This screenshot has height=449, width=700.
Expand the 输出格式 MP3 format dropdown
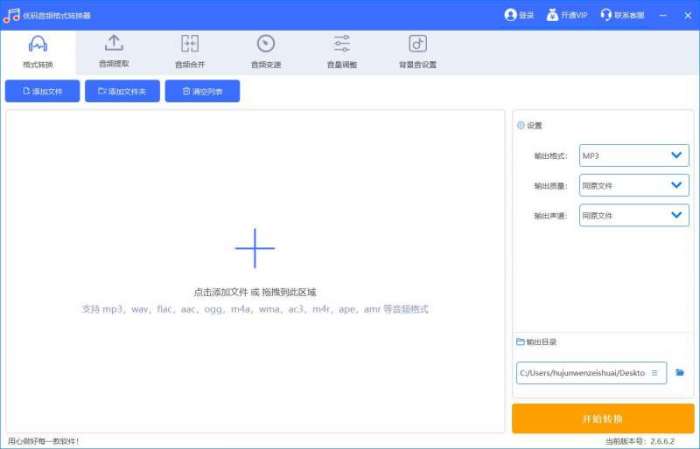[634, 155]
